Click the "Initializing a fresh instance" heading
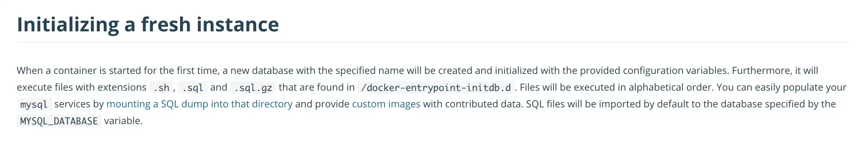This screenshot has height=145, width=868. [148, 24]
